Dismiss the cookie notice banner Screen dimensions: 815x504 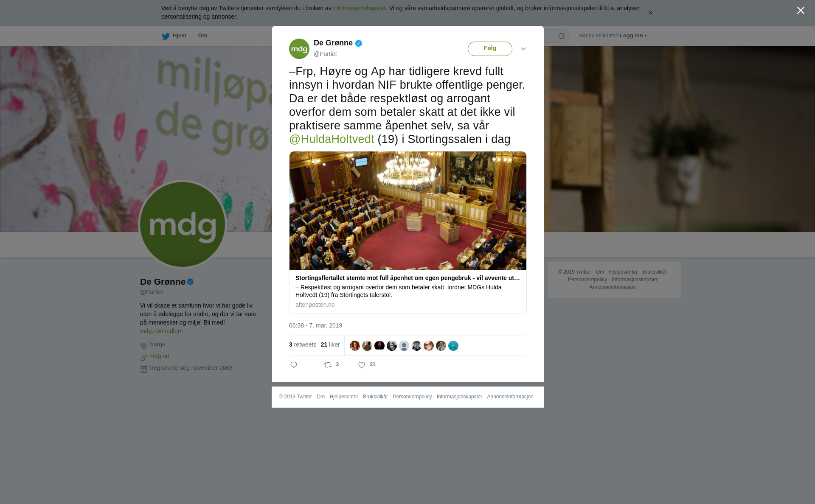pyautogui.click(x=650, y=13)
